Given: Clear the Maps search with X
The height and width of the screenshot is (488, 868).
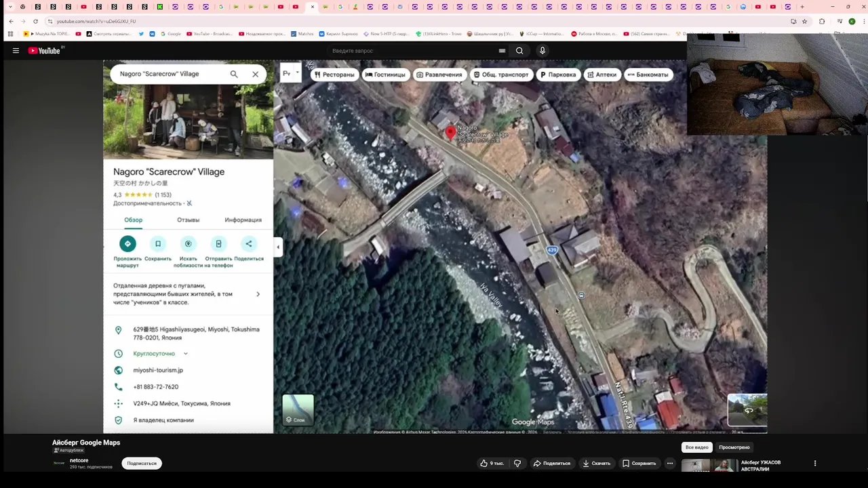Looking at the screenshot, I should 256,74.
